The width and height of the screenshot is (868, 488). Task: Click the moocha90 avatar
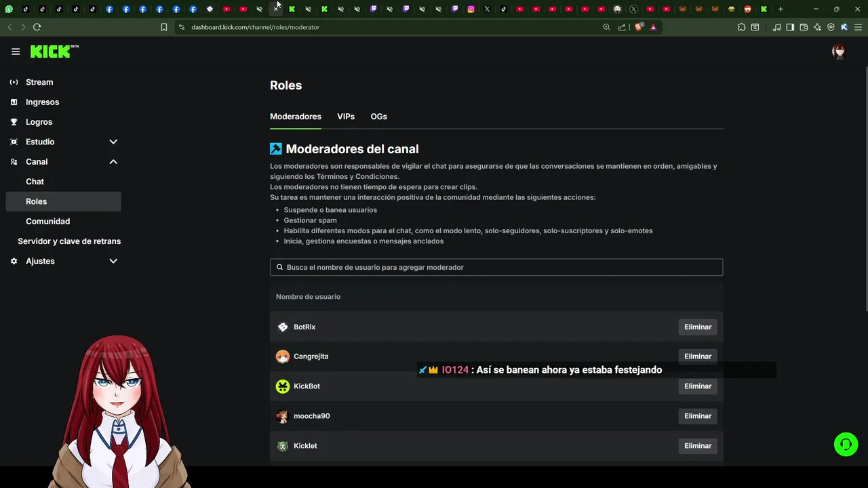pos(283,416)
